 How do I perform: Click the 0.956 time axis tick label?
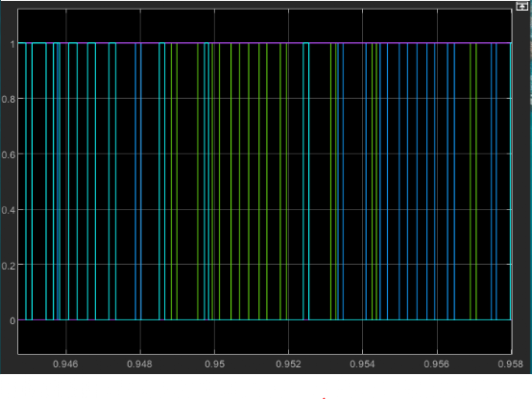[x=437, y=364]
